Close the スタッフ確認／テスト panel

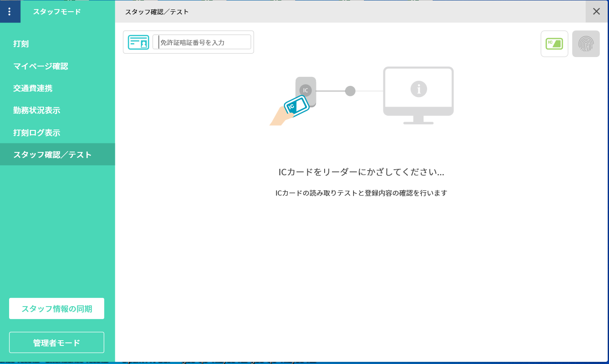pos(596,12)
